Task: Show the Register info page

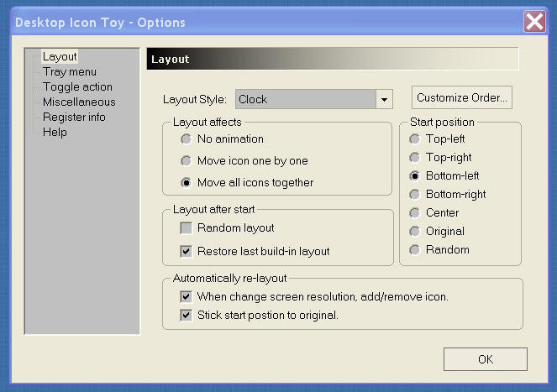Action: click(x=74, y=117)
